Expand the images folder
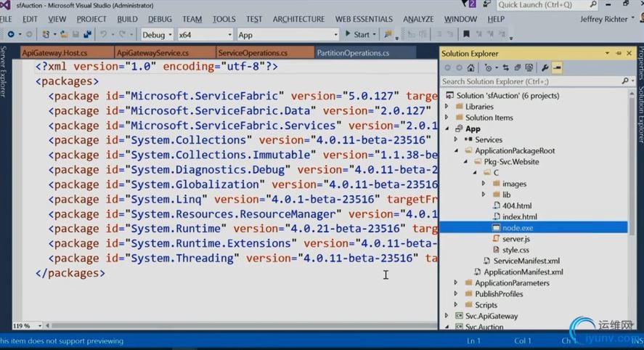This screenshot has height=350, width=644. [484, 184]
